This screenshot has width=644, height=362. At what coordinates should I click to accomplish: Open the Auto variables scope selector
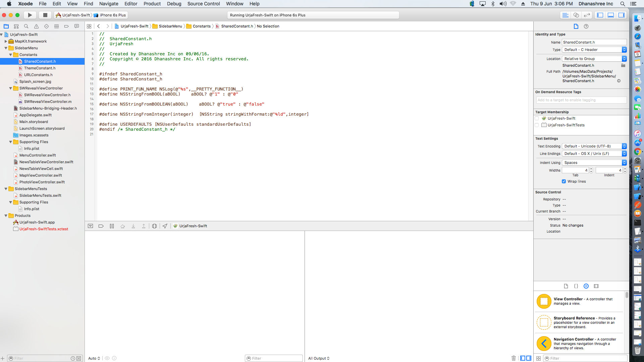coord(94,358)
